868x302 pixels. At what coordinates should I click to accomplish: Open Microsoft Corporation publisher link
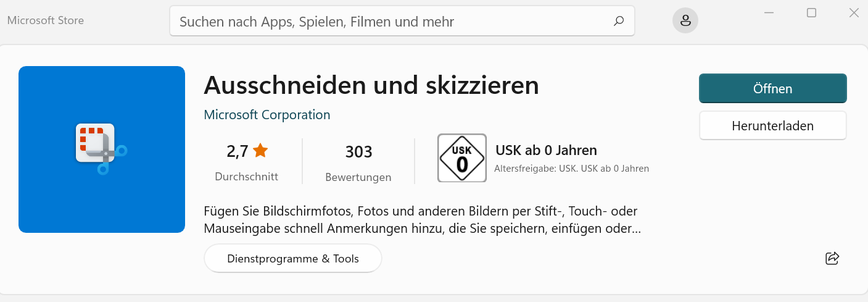267,115
